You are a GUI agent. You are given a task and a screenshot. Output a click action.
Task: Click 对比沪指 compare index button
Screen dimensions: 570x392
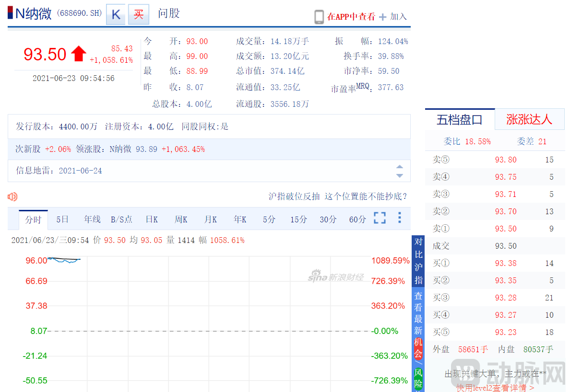(418, 261)
